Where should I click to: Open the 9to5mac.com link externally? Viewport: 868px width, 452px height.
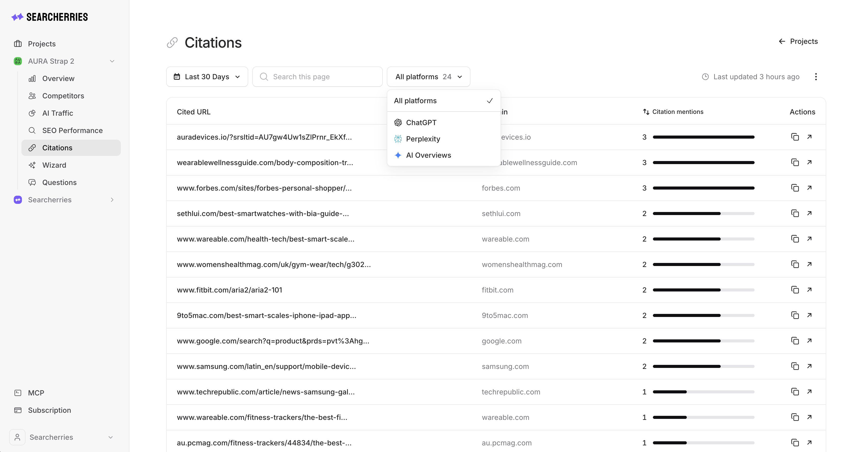click(x=809, y=315)
